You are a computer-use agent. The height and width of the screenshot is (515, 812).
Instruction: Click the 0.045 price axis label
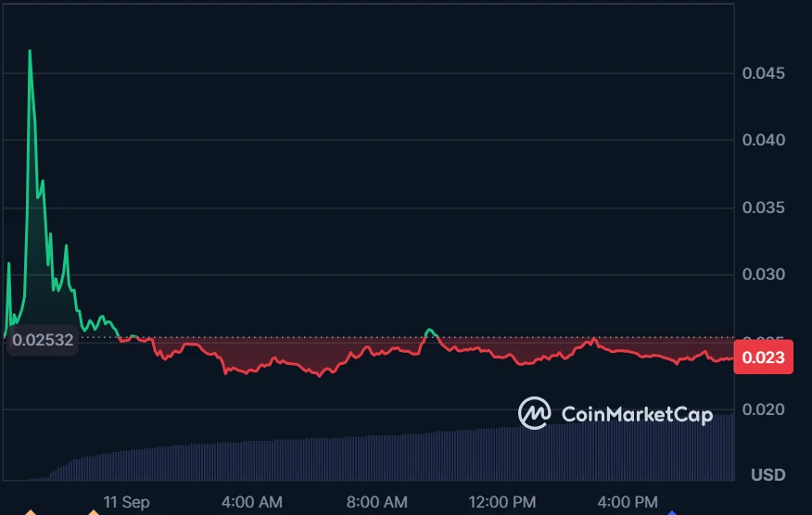(763, 73)
